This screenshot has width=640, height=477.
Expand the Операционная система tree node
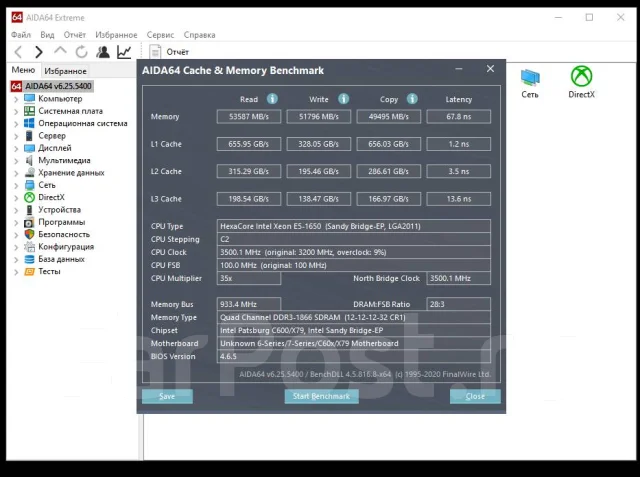point(16,124)
